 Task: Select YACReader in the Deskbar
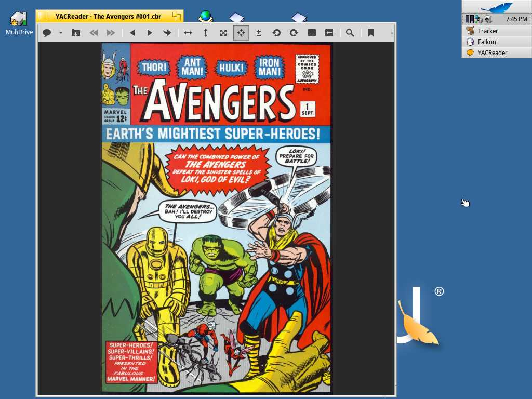[x=497, y=52]
